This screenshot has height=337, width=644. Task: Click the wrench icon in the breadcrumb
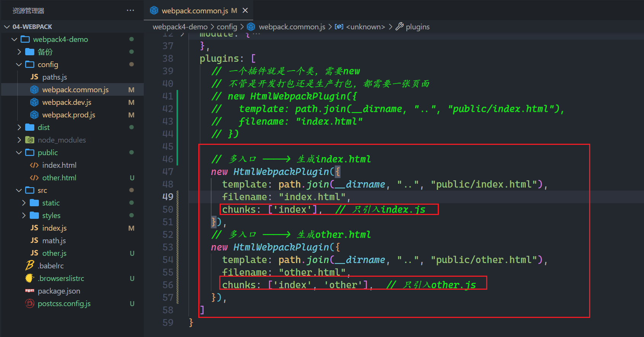coord(399,26)
